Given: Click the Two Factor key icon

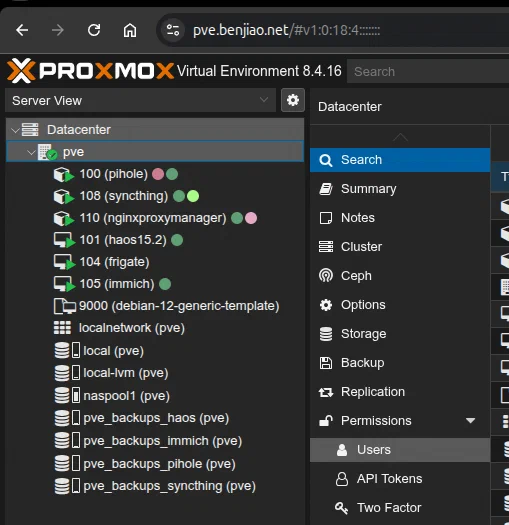Looking at the screenshot, I should point(342,508).
